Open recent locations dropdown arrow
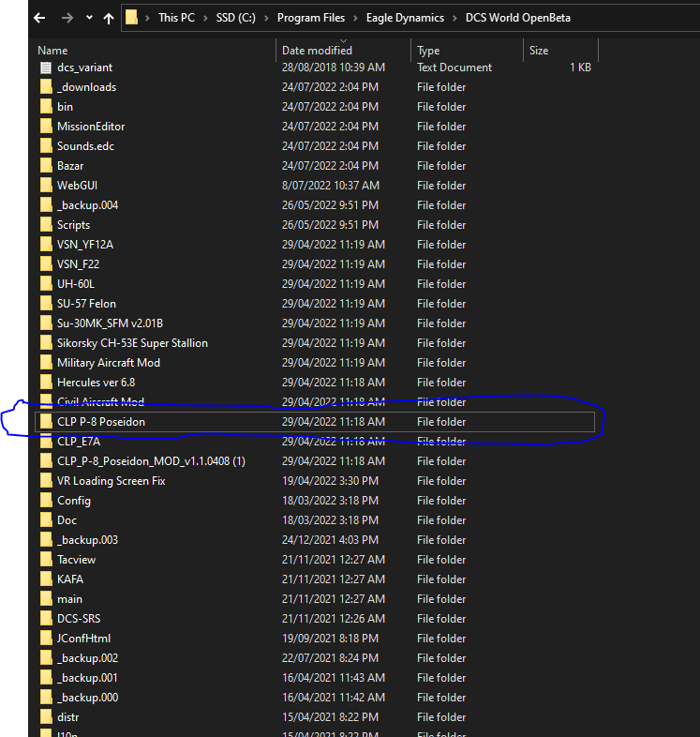The height and width of the screenshot is (737, 700). pos(89,18)
